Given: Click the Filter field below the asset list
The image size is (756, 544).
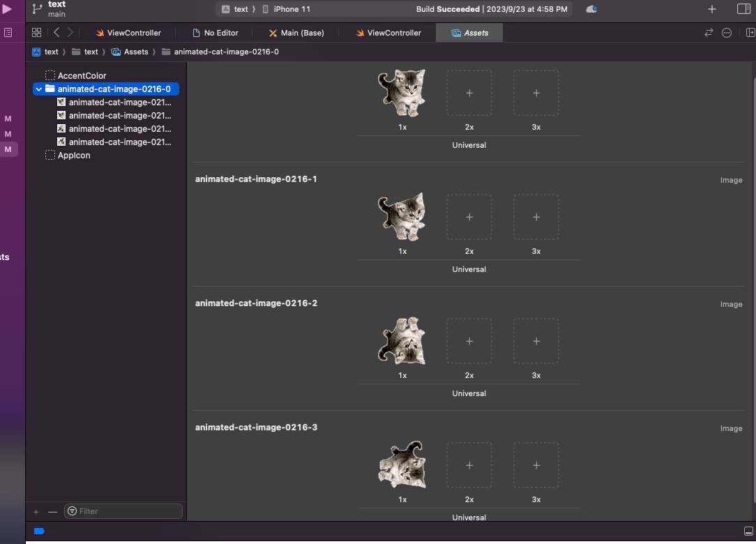Looking at the screenshot, I should 123,511.
